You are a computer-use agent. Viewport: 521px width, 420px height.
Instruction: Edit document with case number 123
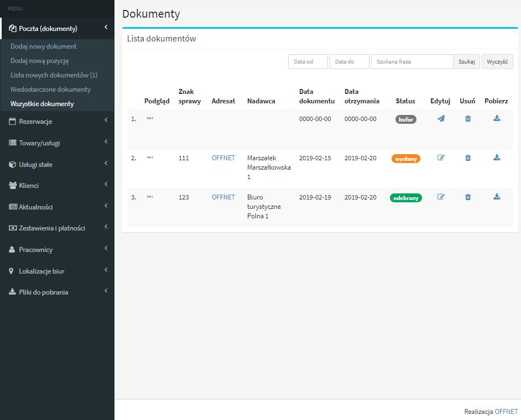click(x=441, y=197)
